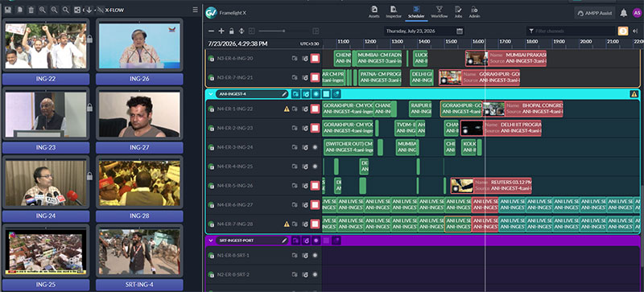Start recording on N1-ER-8-SRT-1
This screenshot has width=644, height=292.
click(x=315, y=256)
